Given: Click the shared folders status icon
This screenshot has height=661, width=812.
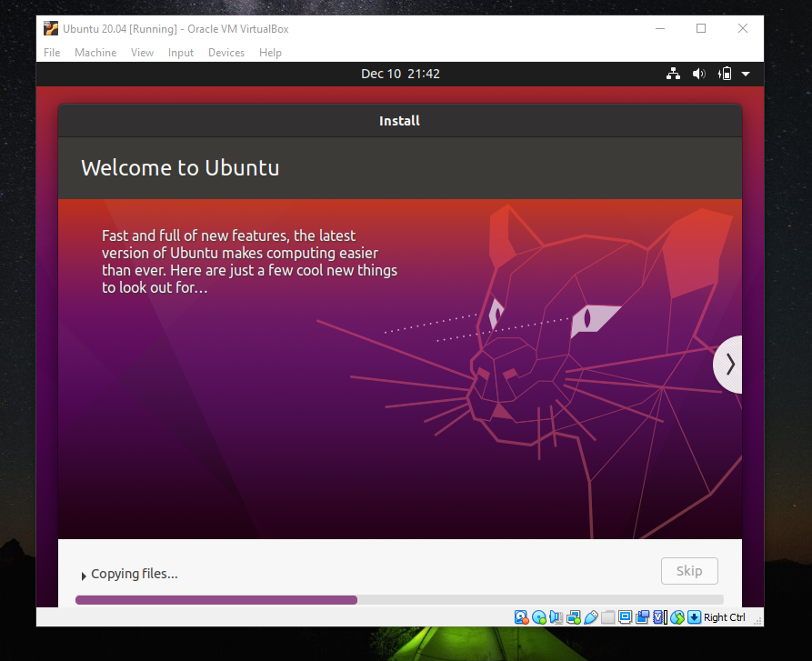Looking at the screenshot, I should [x=608, y=617].
